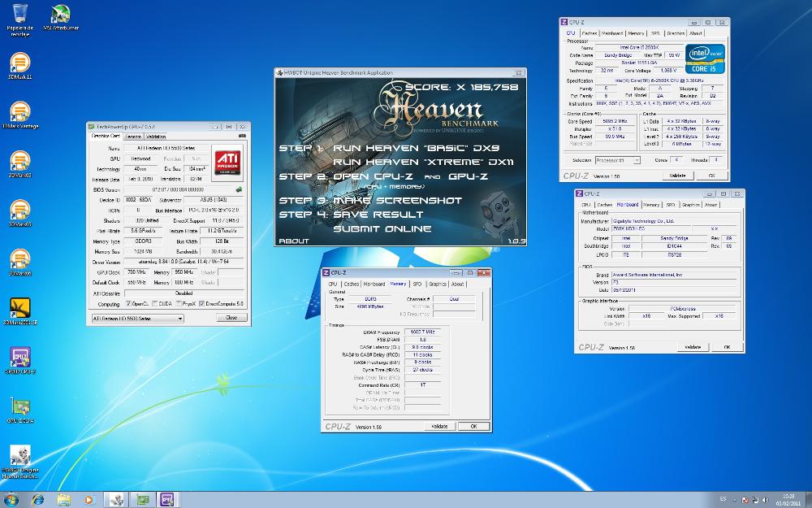
Task: Open CPU tab in the CPU-Z memory window
Action: click(332, 284)
